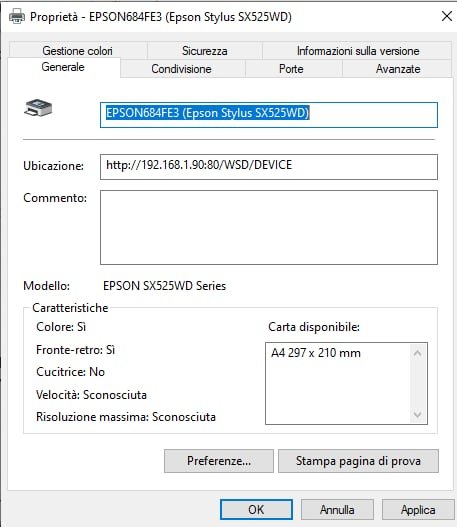Open the Porte tab
Image resolution: width=457 pixels, height=527 pixels.
tap(291, 69)
